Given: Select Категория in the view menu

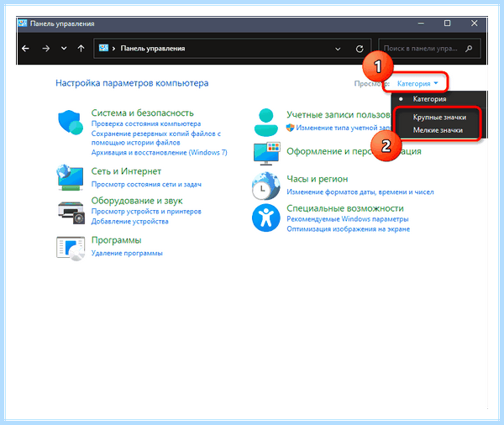Looking at the screenshot, I should point(429,99).
